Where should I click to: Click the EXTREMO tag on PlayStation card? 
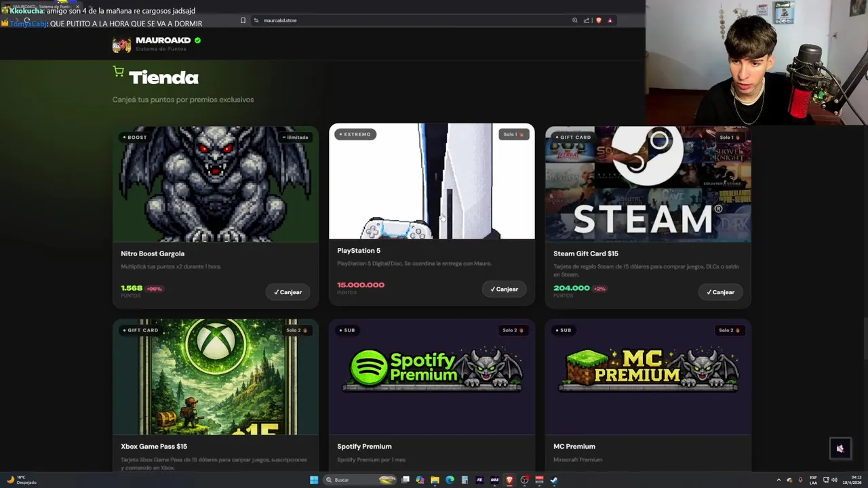(x=355, y=134)
